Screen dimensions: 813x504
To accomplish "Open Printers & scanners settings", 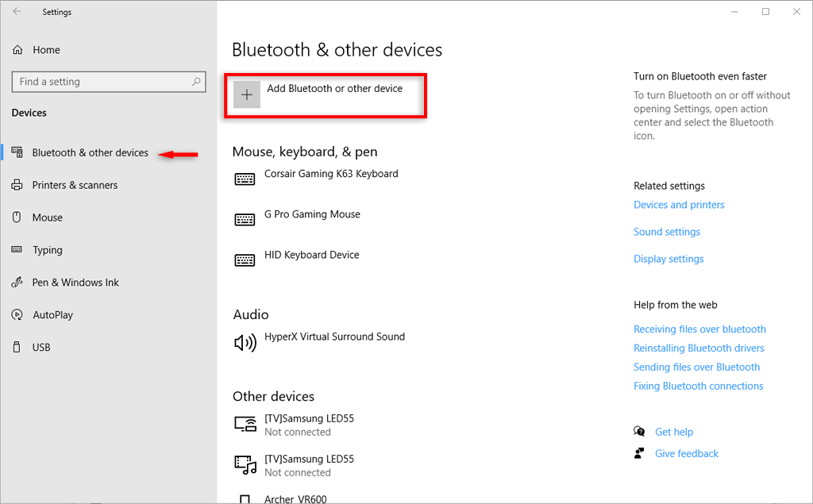I will tap(75, 185).
